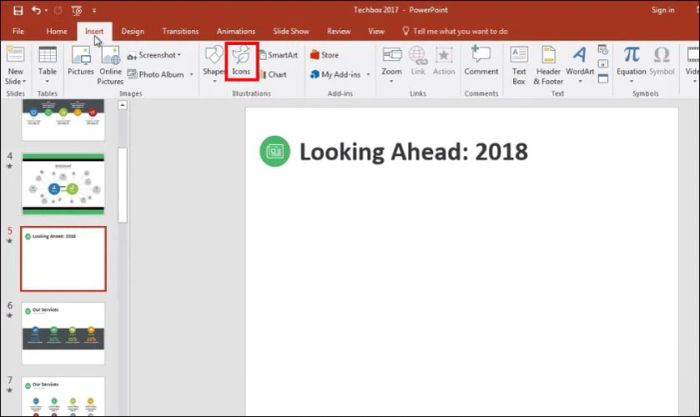Image resolution: width=700 pixels, height=417 pixels.
Task: Open the File menu
Action: coord(18,31)
